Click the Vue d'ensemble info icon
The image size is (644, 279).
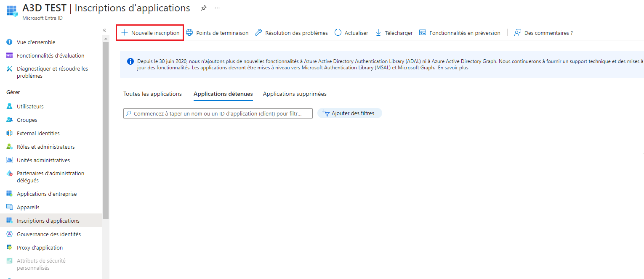tap(9, 42)
